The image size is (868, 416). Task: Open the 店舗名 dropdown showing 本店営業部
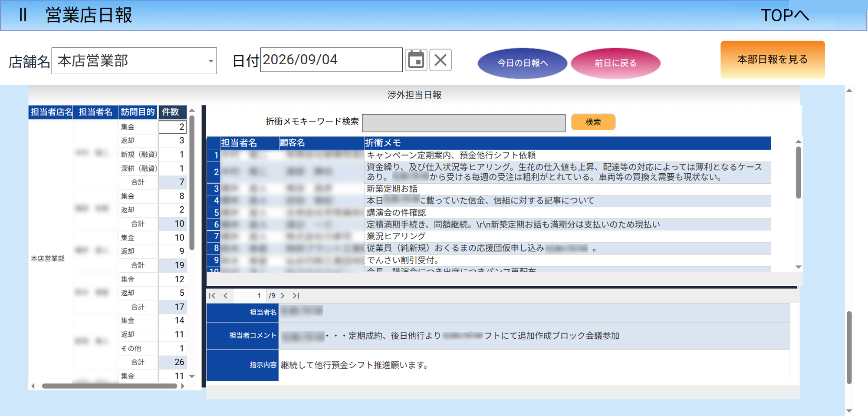[x=134, y=61]
